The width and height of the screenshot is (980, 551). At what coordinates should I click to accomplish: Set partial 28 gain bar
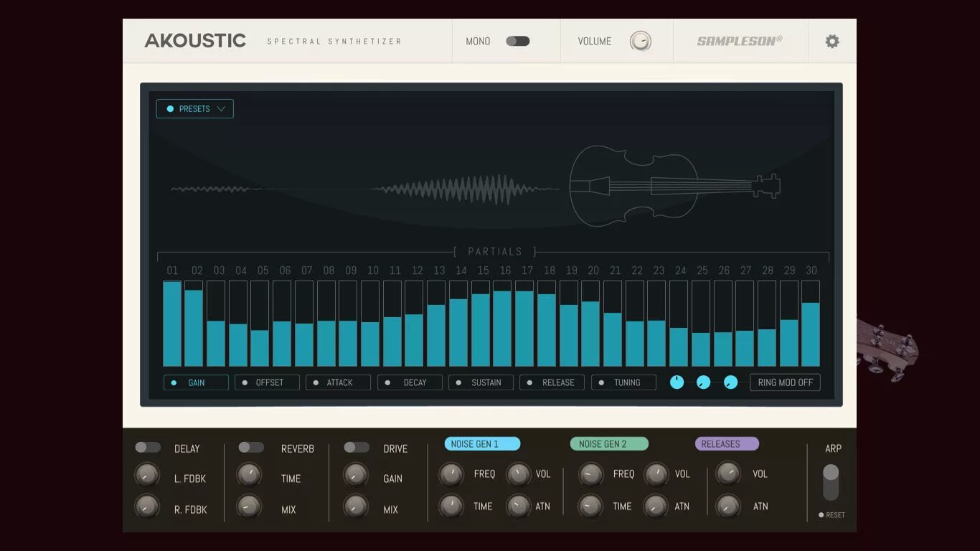(767, 324)
